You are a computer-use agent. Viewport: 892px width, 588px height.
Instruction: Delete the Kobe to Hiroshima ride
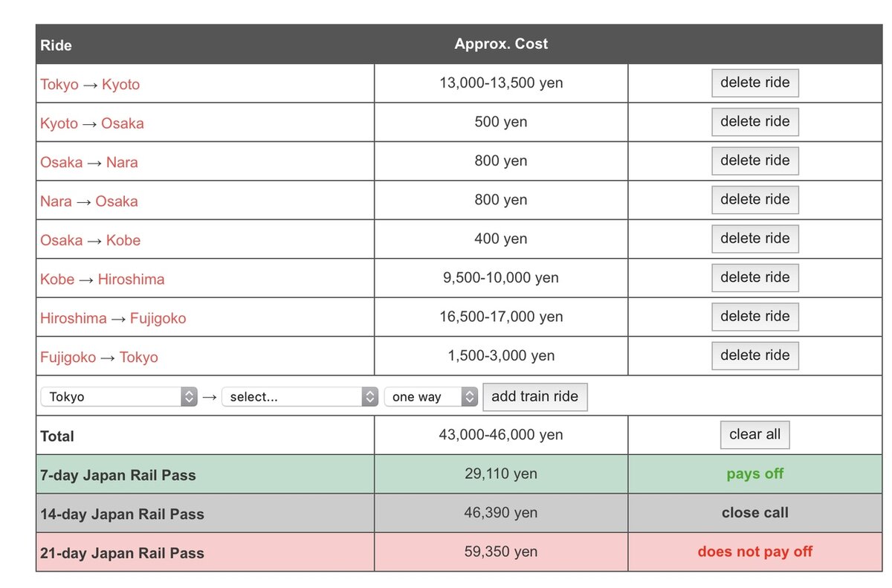(x=755, y=277)
